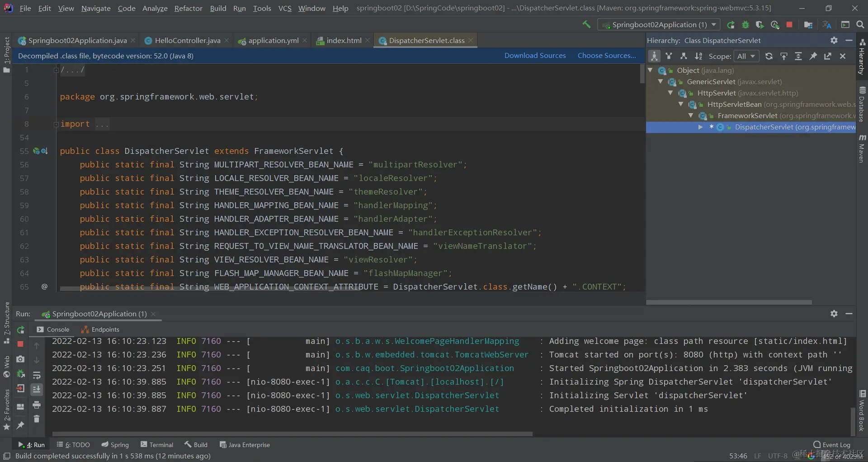Toggle soft-wrap in the console

[37, 375]
